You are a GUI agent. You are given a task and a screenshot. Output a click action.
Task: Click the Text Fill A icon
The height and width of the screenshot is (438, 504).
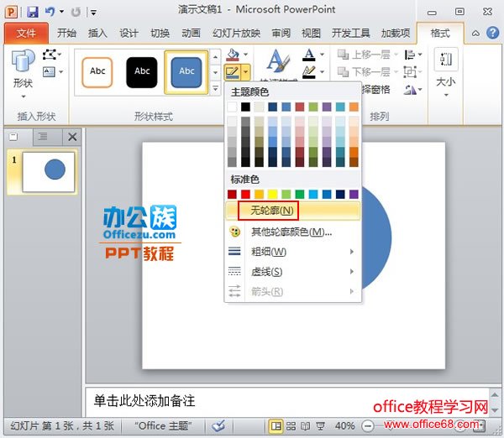coord(308,55)
